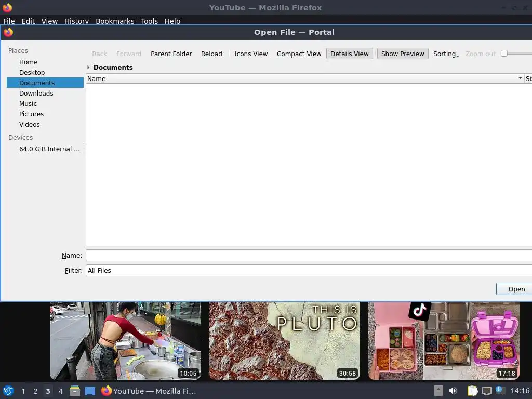Screen dimensions: 532x399
Task: Open the update notification tray icon
Action: pos(500,390)
